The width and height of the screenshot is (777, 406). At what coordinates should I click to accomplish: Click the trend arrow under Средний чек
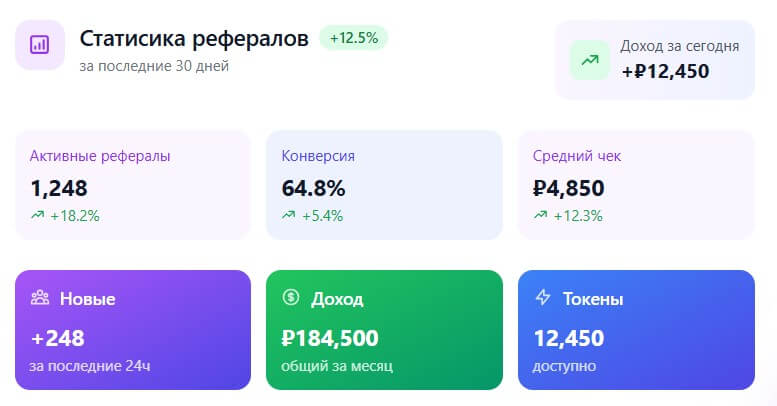pos(541,215)
